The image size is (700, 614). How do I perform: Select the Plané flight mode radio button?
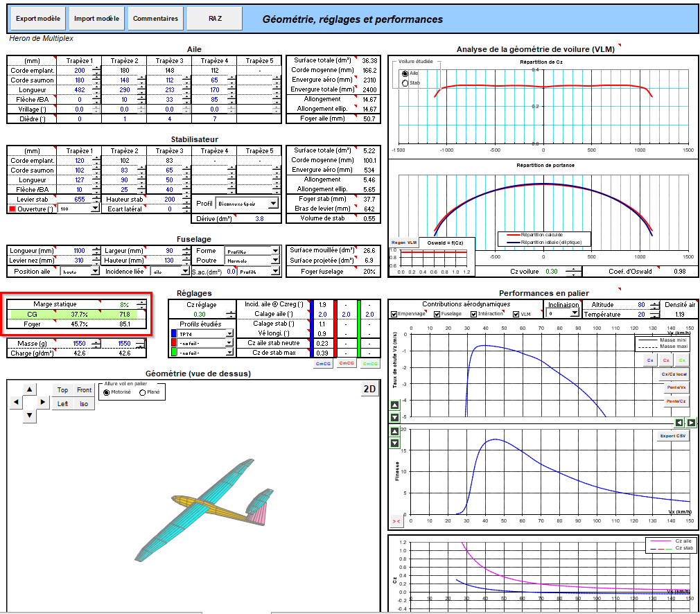pyautogui.click(x=143, y=392)
